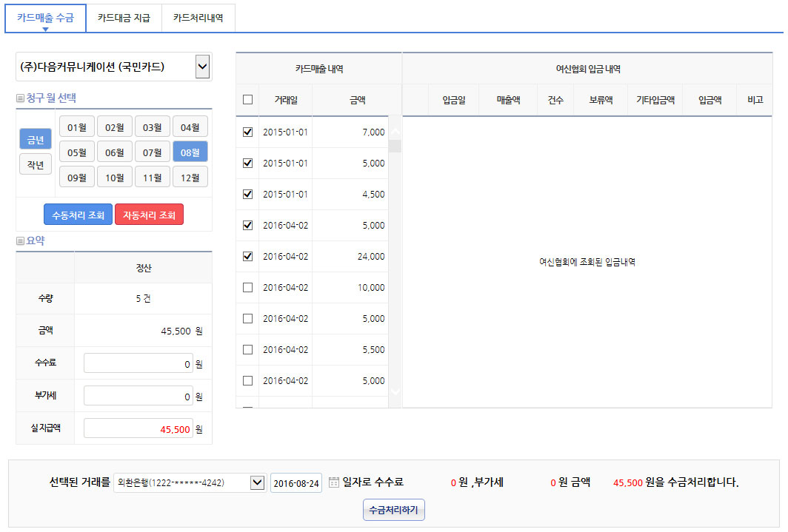Image resolution: width=788 pixels, height=532 pixels.
Task: Click the blue 수동처리 조회 button
Action: pos(78,215)
